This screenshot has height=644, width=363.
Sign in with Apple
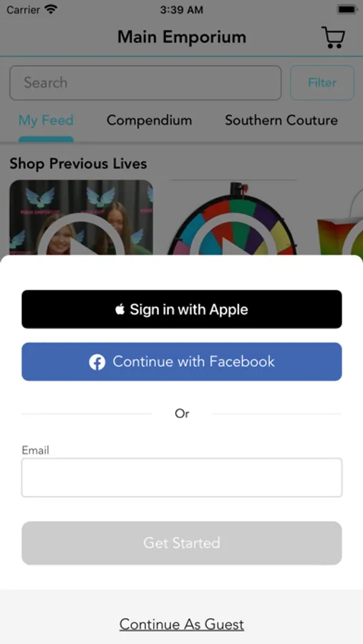click(x=182, y=309)
